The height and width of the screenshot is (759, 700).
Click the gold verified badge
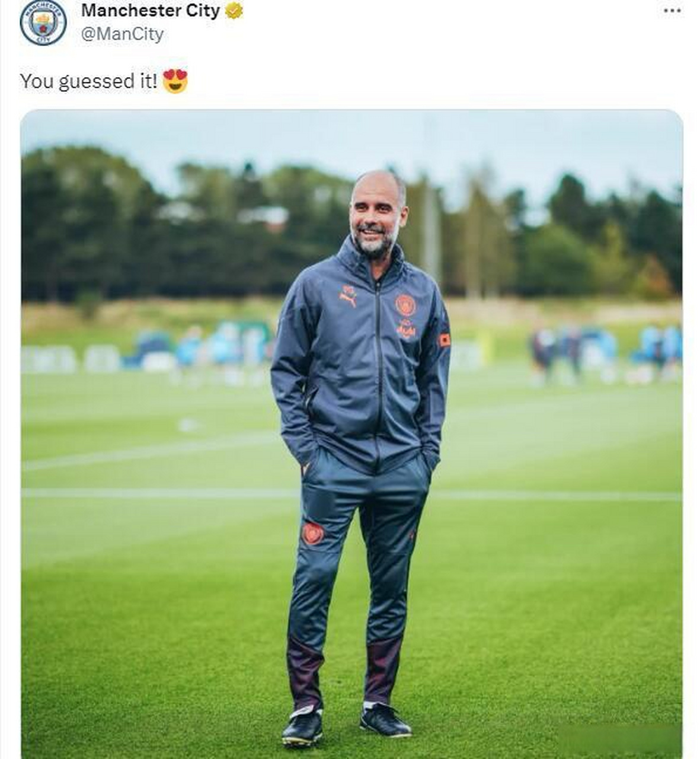[x=234, y=11]
